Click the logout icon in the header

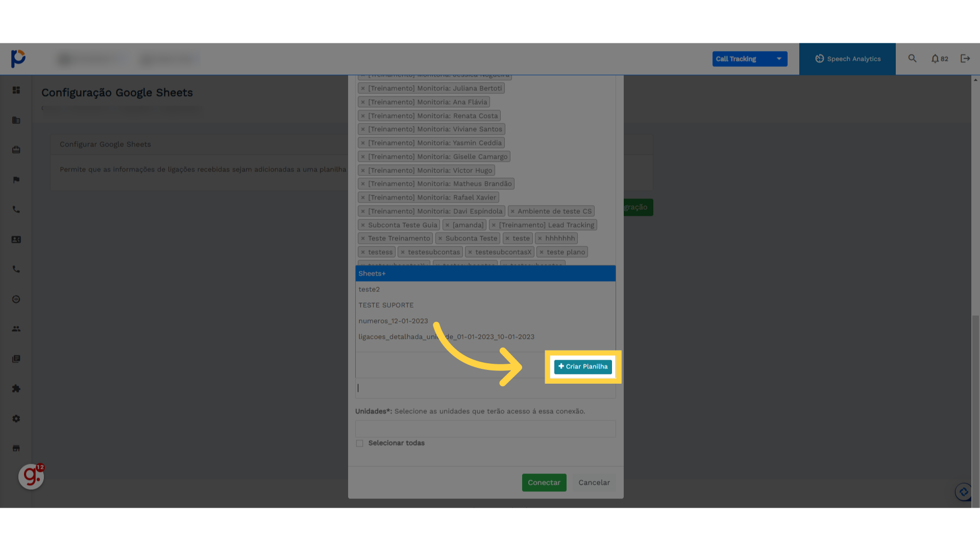click(965, 59)
